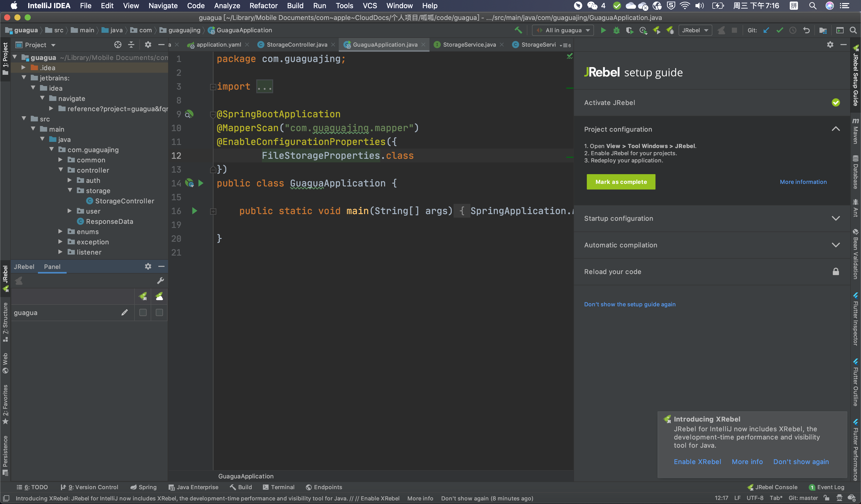Open the Refactor menu
The width and height of the screenshot is (861, 504).
263,5
